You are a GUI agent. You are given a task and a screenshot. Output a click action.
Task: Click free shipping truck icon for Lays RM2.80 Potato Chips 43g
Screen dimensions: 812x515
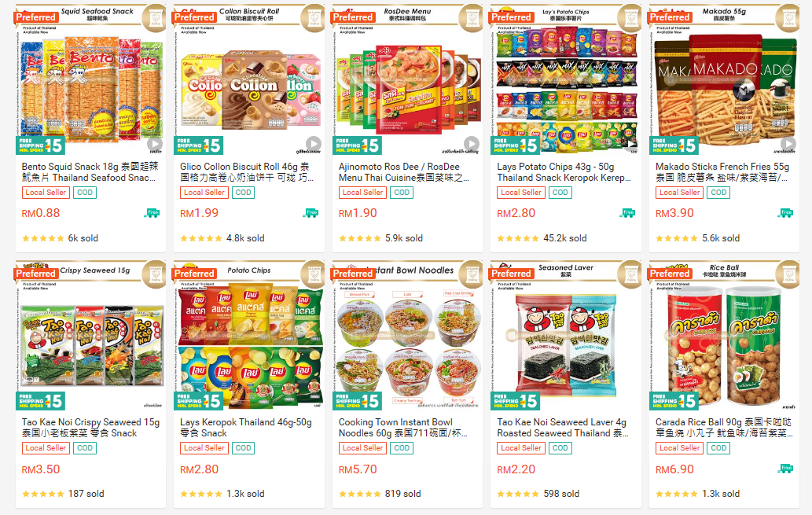pos(627,212)
